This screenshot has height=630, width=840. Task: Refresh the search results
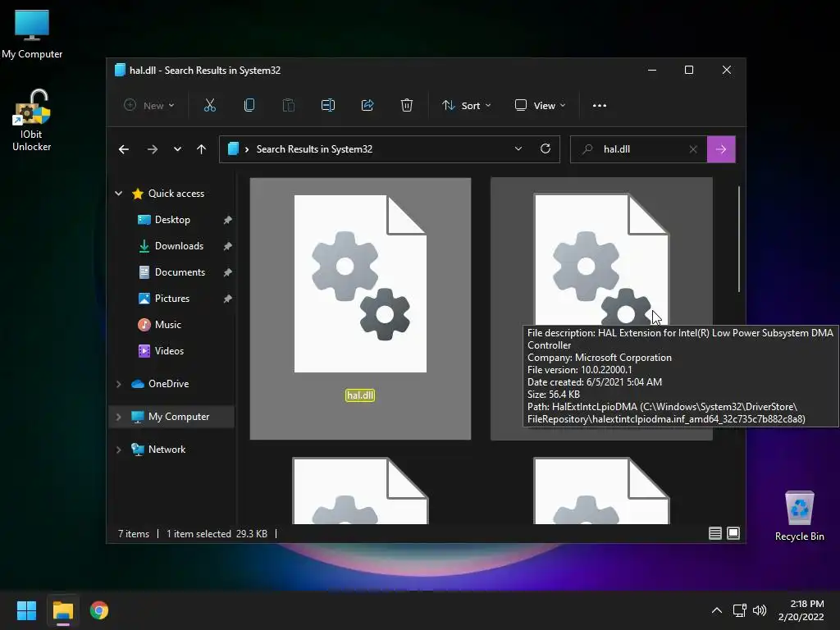(546, 149)
